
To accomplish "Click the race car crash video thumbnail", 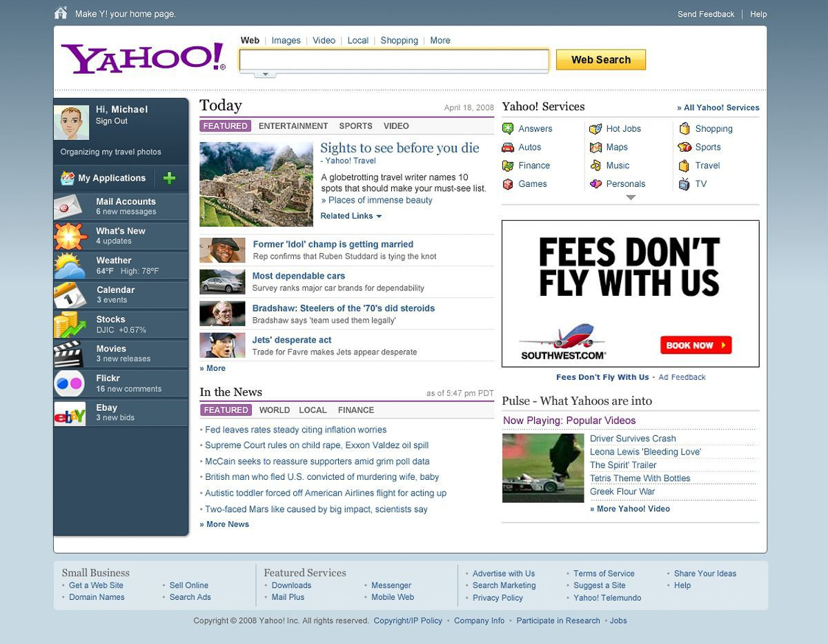I will tap(543, 467).
